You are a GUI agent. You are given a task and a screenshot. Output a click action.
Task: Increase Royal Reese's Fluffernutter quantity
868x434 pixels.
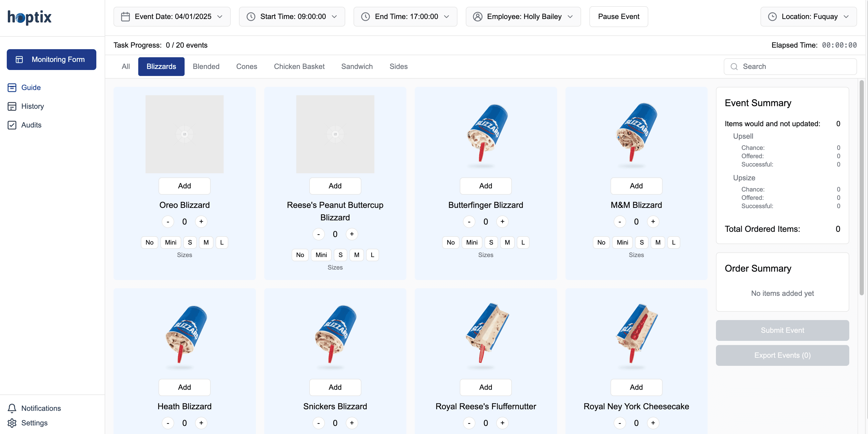pos(502,423)
